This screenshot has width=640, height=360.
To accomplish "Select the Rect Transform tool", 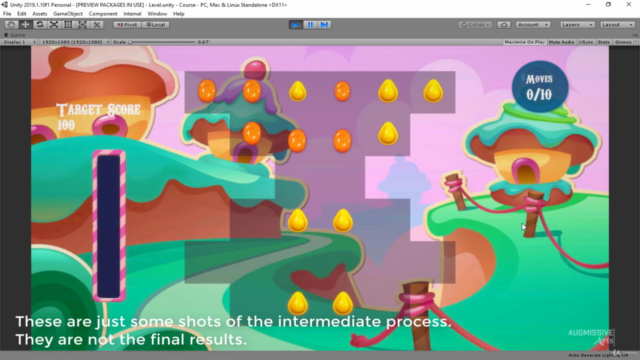I will coord(68,25).
